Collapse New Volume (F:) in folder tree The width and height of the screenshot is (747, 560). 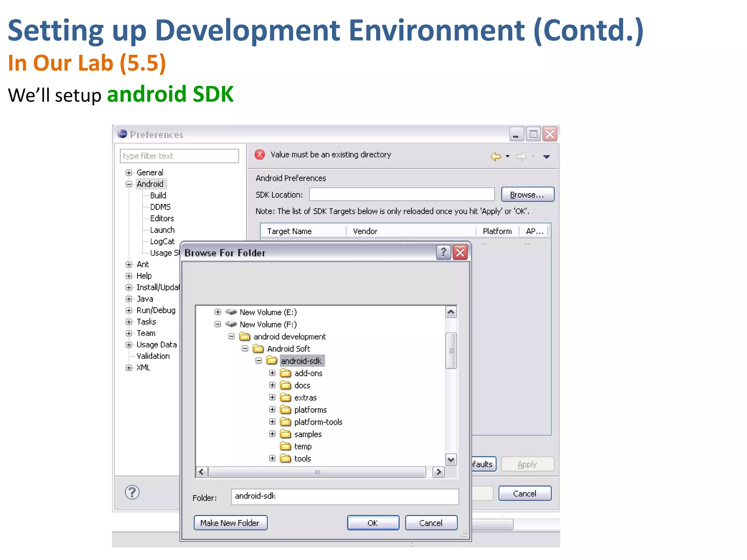(218, 324)
